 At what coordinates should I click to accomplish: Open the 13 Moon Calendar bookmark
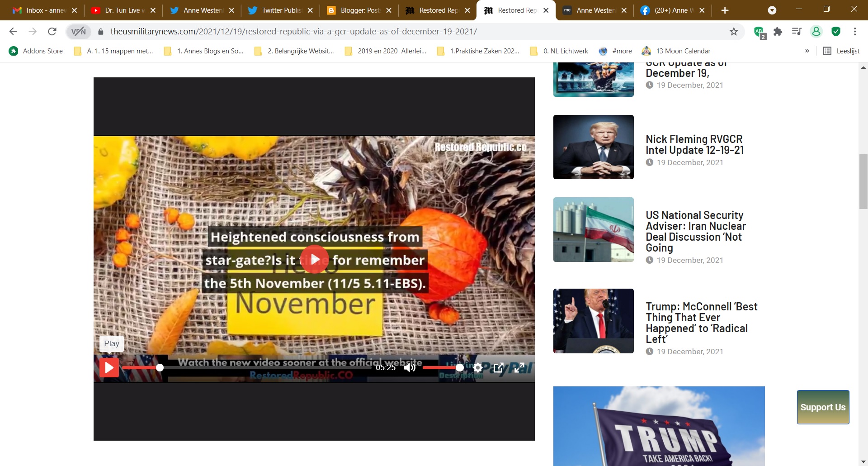pyautogui.click(x=676, y=51)
